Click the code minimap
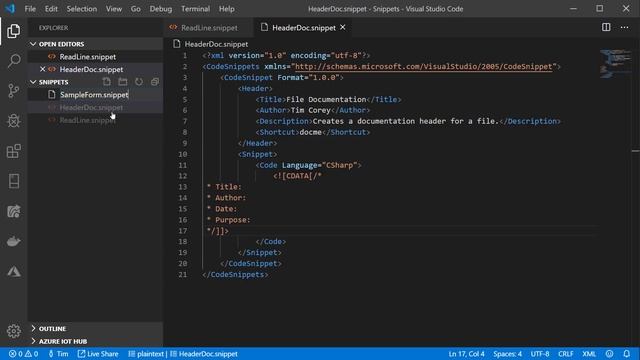Screen dimensions: 640x360 tap(616, 64)
